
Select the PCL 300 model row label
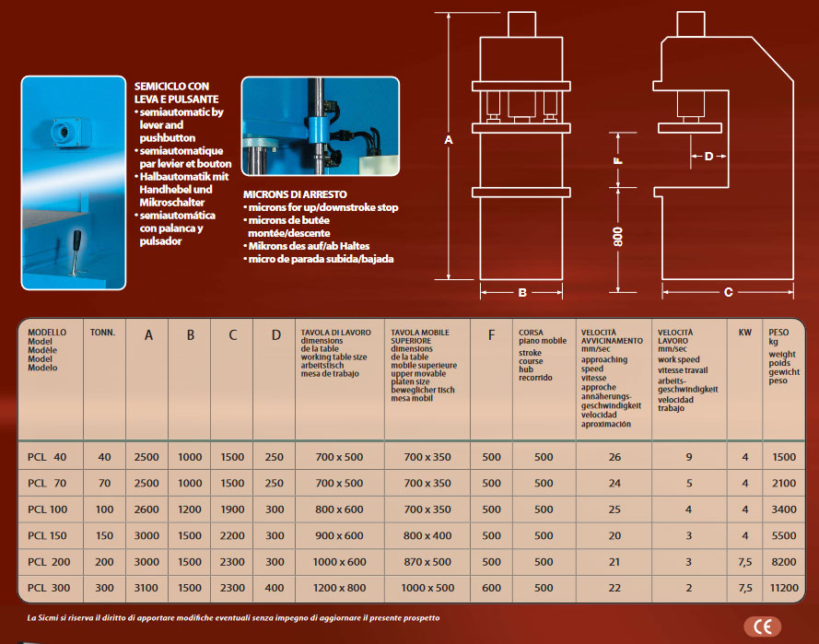point(48,588)
